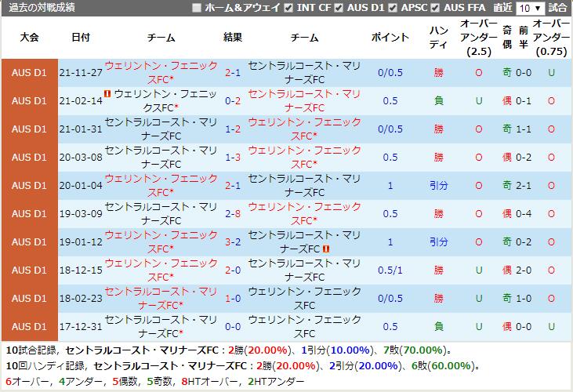Select the date 21-02-14
The image size is (573, 392).
[81, 101]
